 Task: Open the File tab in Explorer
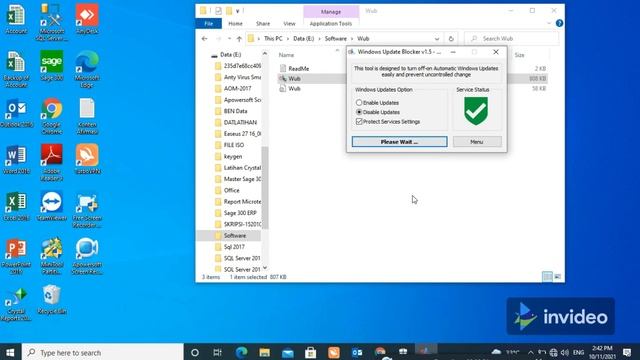point(209,24)
